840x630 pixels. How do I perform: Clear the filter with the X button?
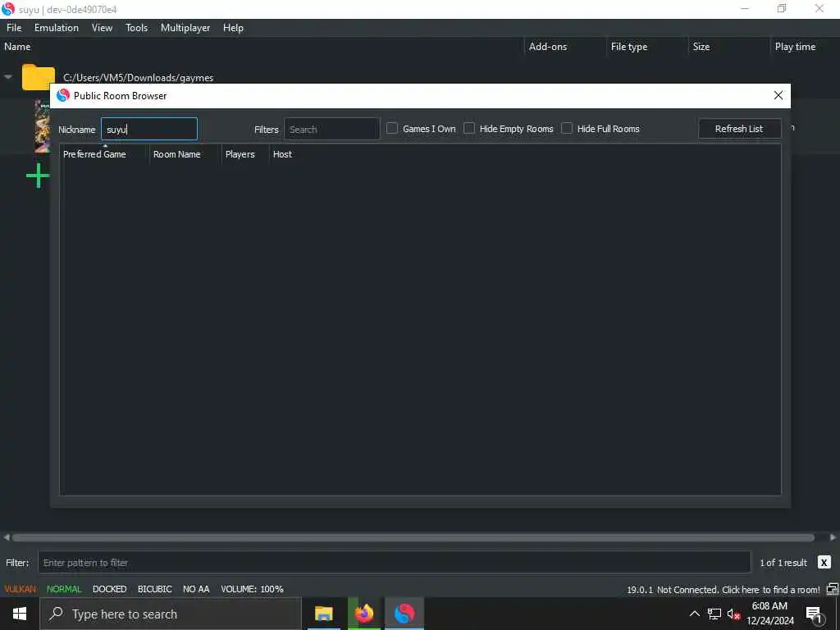tap(824, 563)
